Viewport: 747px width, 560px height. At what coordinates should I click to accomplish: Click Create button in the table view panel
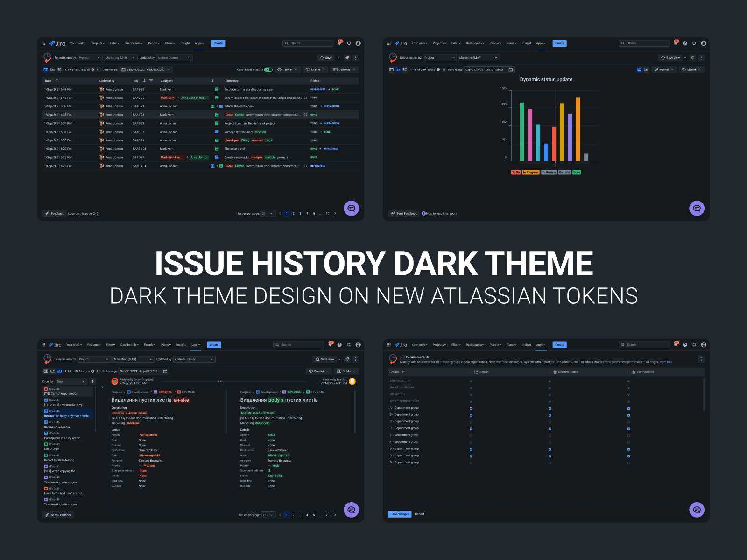coord(218,43)
